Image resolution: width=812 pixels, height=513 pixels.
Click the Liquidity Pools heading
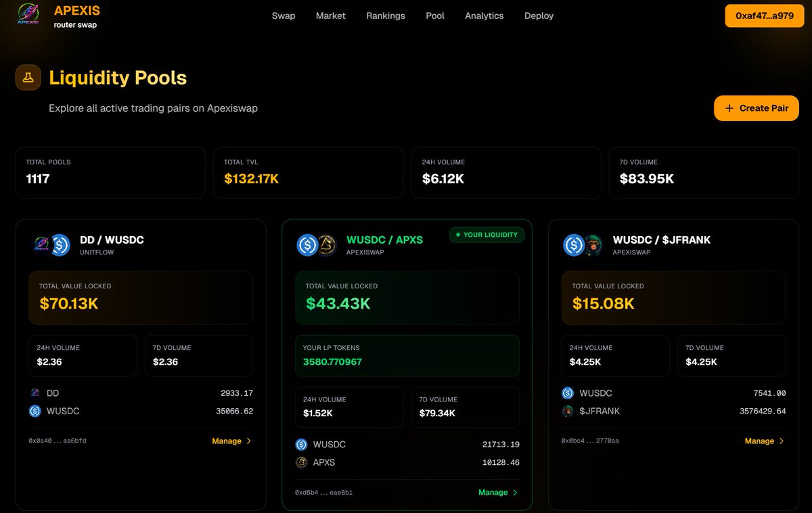pos(118,78)
